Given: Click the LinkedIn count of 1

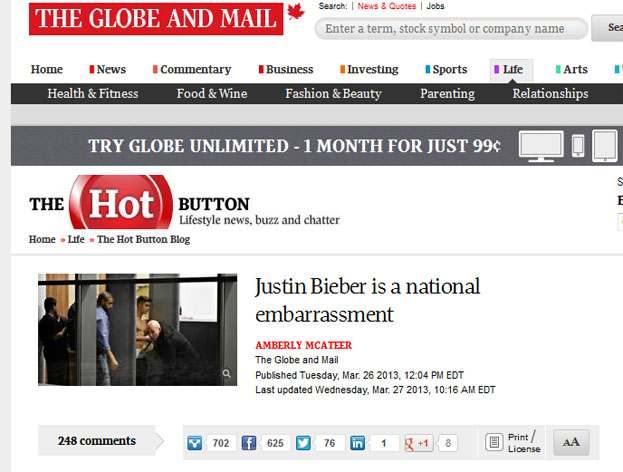Looking at the screenshot, I should [383, 443].
